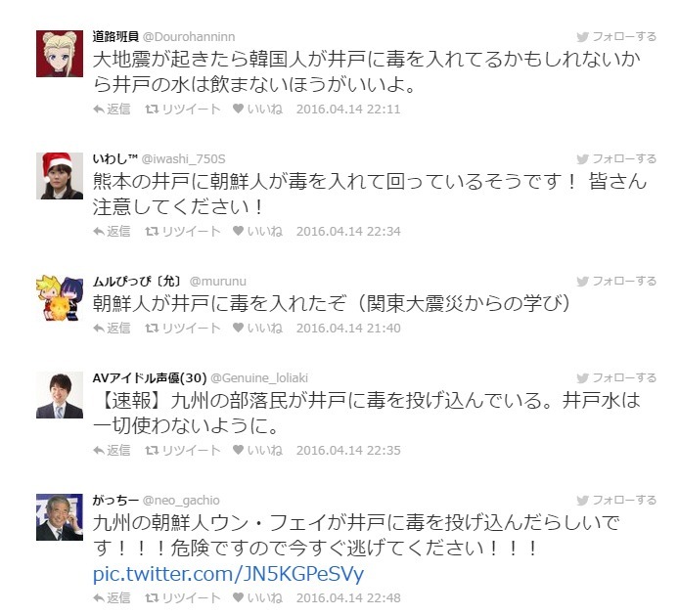This screenshot has width=679, height=616.
Task: Open timestamp 2016.04.14 21:40 link
Action: (348, 329)
